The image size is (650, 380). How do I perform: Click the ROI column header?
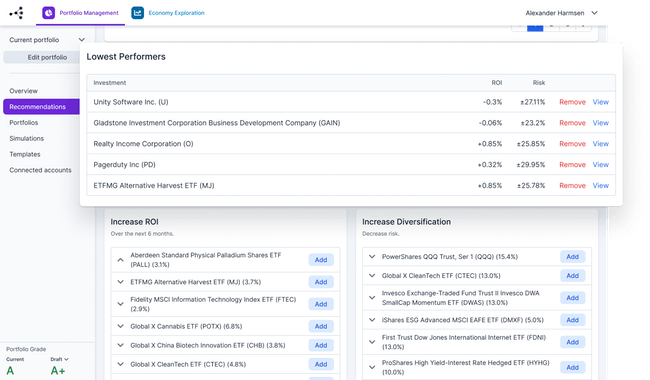(497, 83)
